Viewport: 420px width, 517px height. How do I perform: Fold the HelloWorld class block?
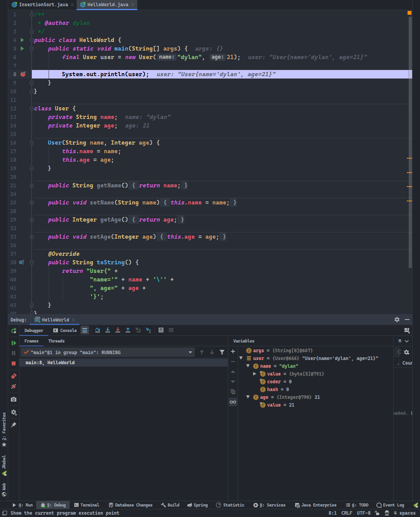click(31, 40)
